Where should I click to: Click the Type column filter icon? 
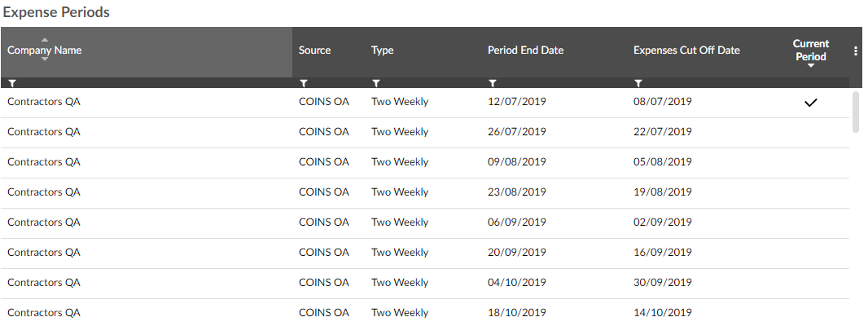[x=376, y=83]
